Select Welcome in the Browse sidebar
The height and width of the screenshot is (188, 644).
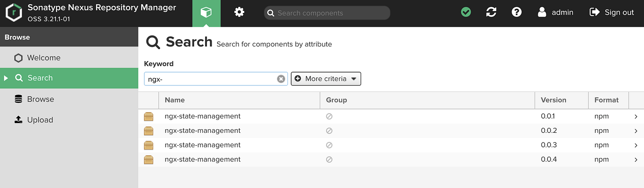(x=44, y=58)
